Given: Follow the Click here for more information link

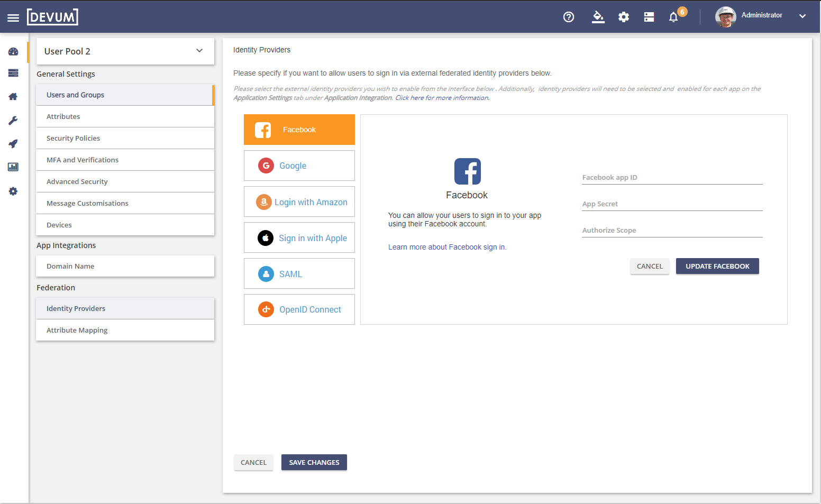Looking at the screenshot, I should pyautogui.click(x=442, y=98).
